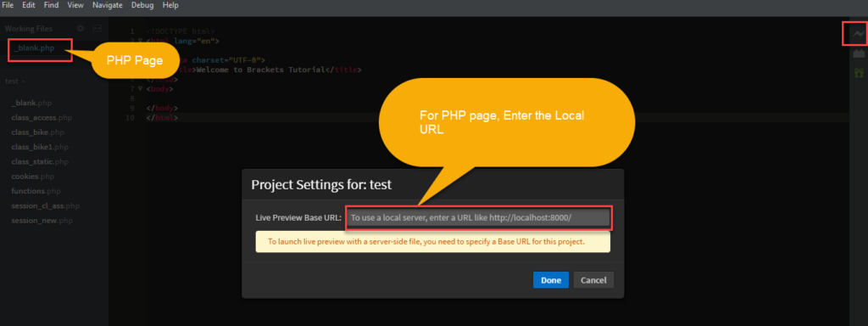Select _blank.php in Working Files

[34, 48]
